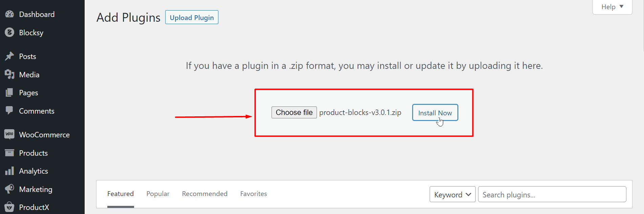Image resolution: width=644 pixels, height=214 pixels.
Task: Click the Upload Plugin button
Action: (x=192, y=17)
